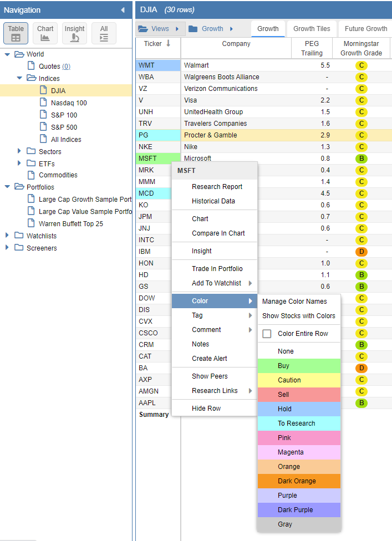The image size is (392, 541).
Task: Click the Morningstar grade B badge for Microsoft
Action: click(x=362, y=159)
